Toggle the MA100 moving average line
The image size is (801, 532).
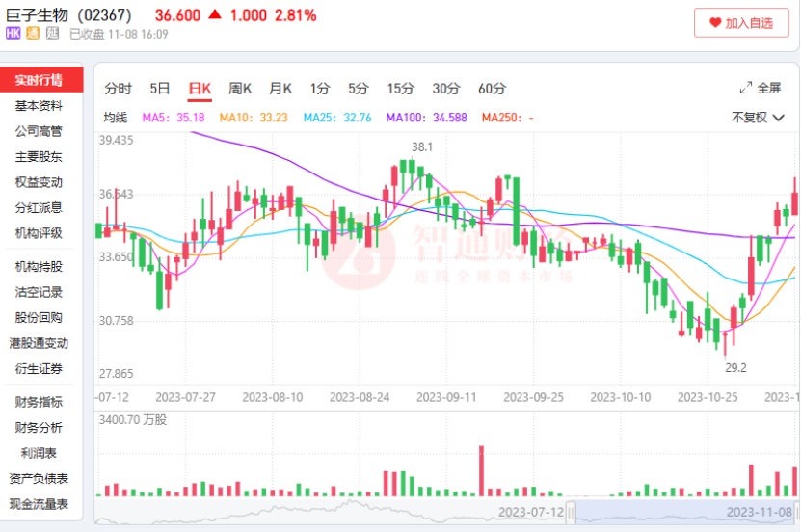pyautogui.click(x=427, y=118)
